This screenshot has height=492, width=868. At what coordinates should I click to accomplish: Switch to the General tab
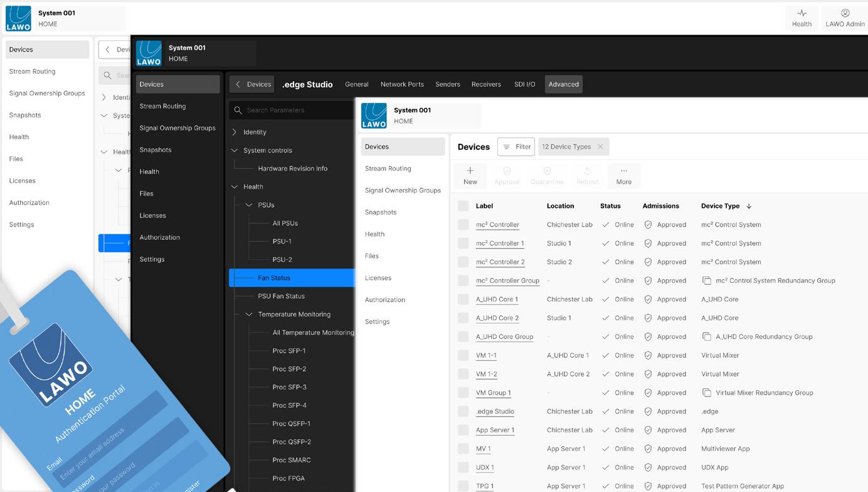click(x=357, y=84)
